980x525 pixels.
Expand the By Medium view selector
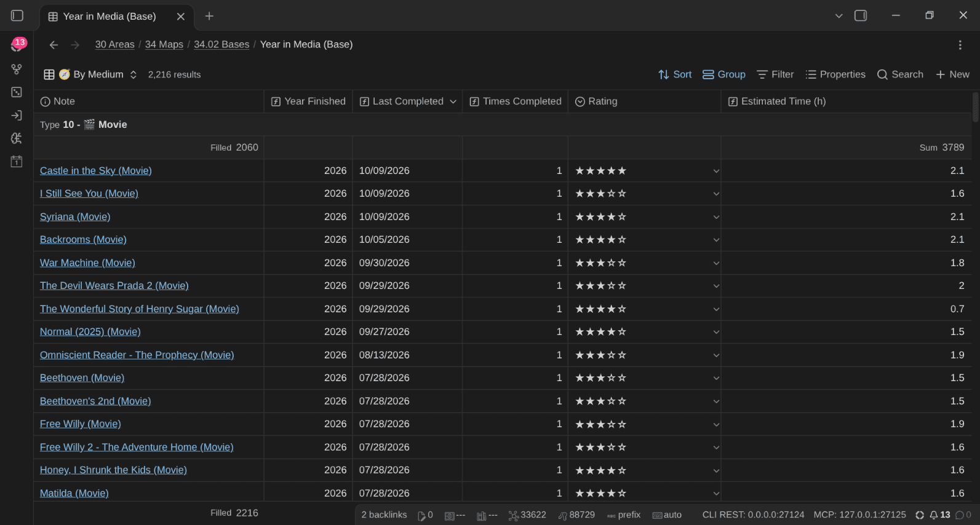90,74
